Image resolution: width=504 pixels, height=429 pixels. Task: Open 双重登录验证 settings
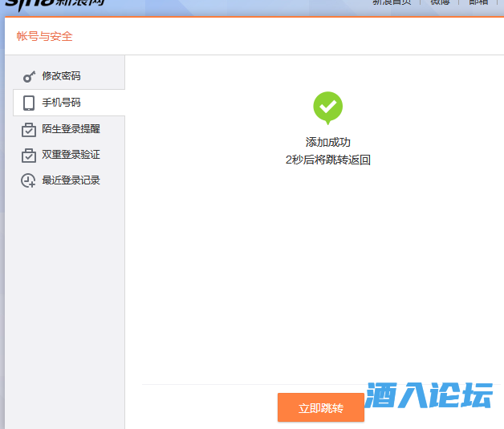click(71, 155)
